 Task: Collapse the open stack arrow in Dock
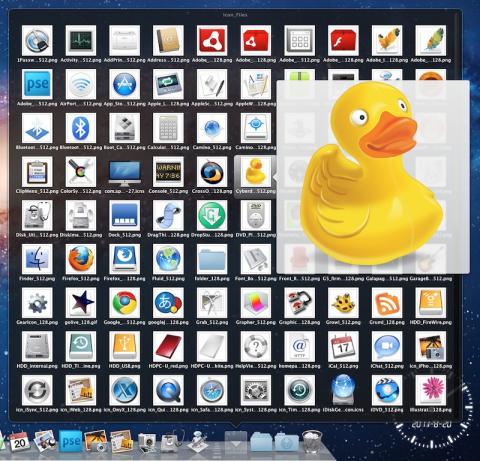(x=236, y=442)
